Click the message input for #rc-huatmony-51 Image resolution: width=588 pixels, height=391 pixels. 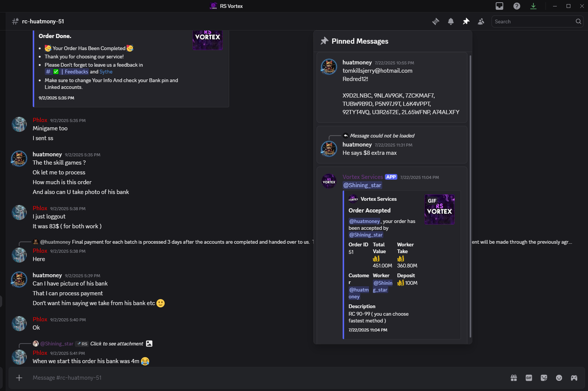(264, 378)
